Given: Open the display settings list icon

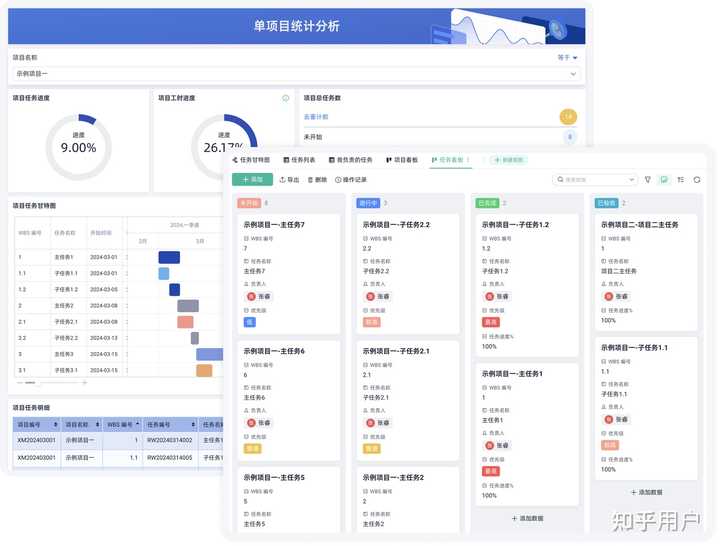Looking at the screenshot, I should tap(681, 180).
